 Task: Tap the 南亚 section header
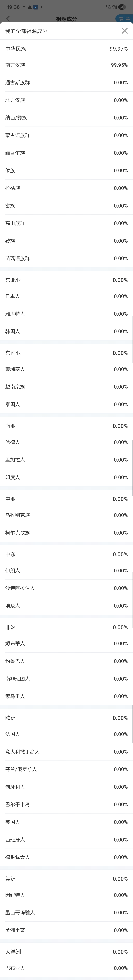click(66, 426)
